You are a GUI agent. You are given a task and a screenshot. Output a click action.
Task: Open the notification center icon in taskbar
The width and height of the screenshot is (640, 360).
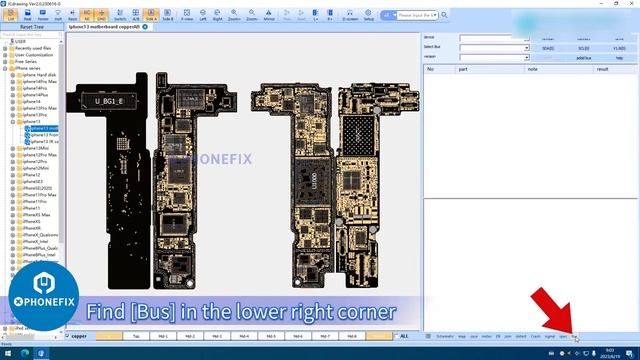tap(629, 353)
